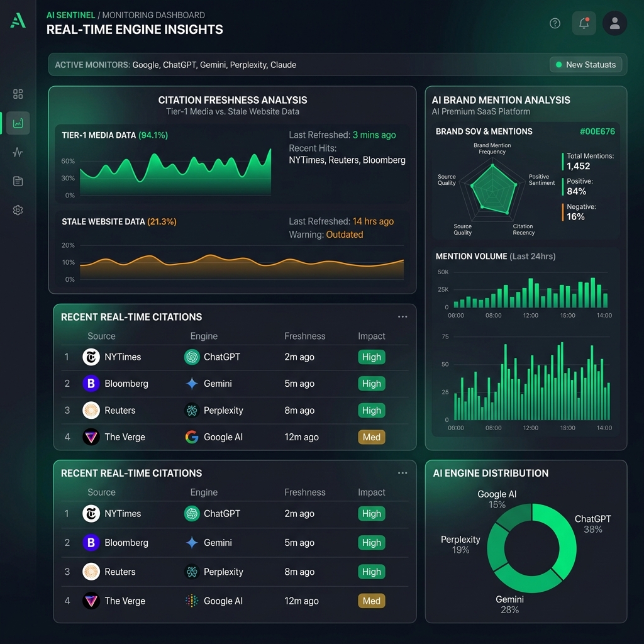Sort by Engine column in first table
The width and height of the screenshot is (644, 644).
click(x=204, y=336)
